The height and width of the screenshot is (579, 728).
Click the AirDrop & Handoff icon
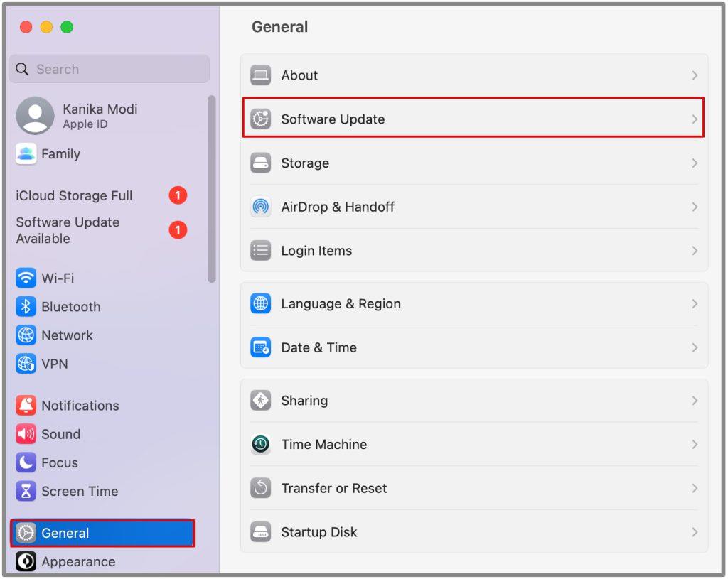tap(260, 207)
